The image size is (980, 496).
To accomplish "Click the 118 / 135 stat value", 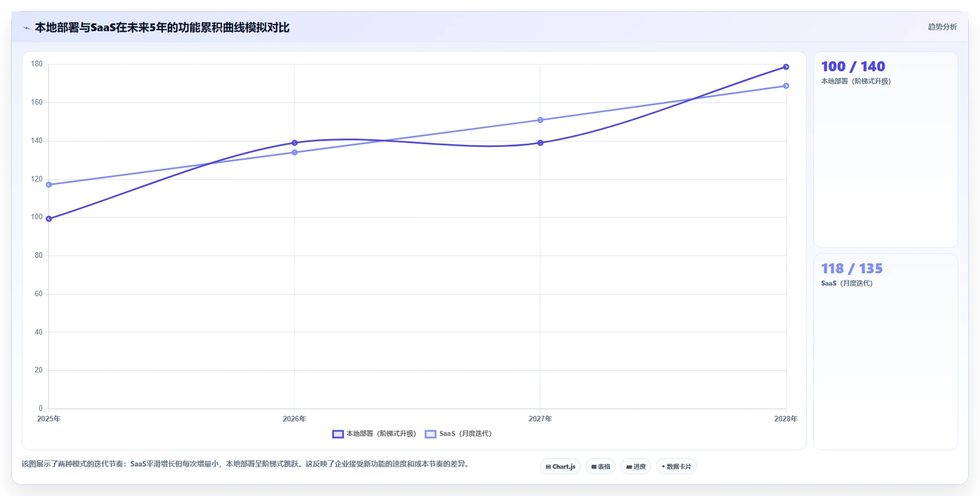I will point(852,269).
